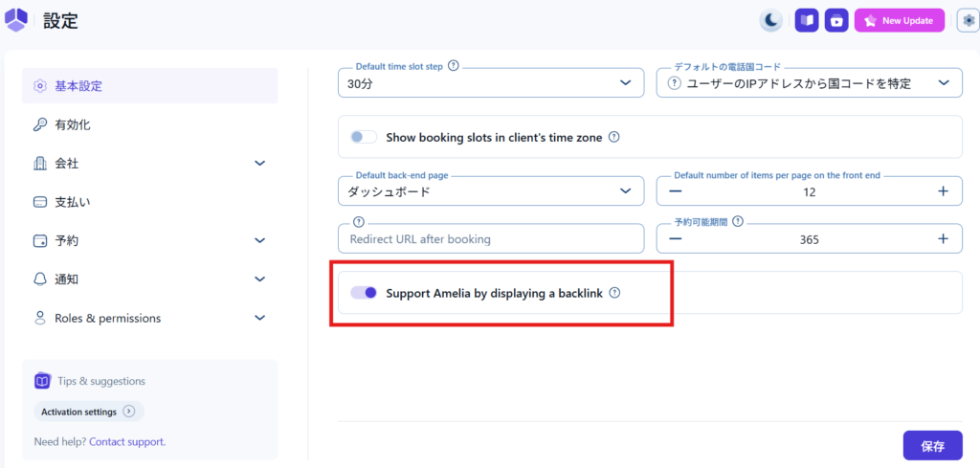The width and height of the screenshot is (980, 468).
Task: Open the documentation book icon
Action: pos(806,20)
